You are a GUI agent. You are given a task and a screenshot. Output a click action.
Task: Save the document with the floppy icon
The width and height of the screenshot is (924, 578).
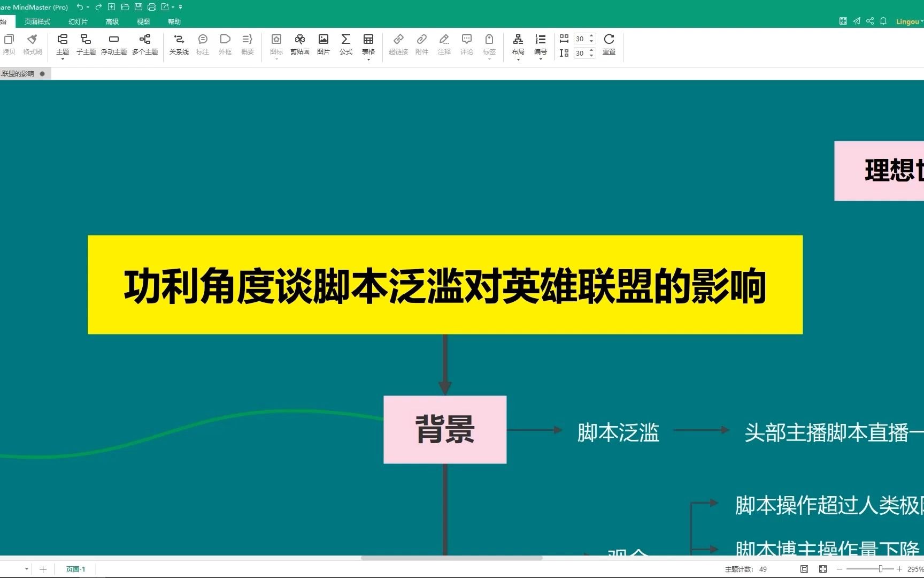[x=138, y=7]
